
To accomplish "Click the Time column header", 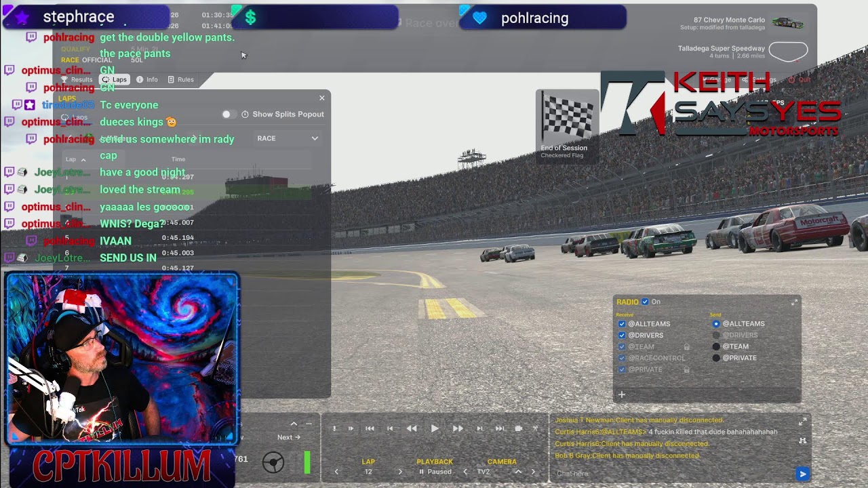I will click(178, 159).
